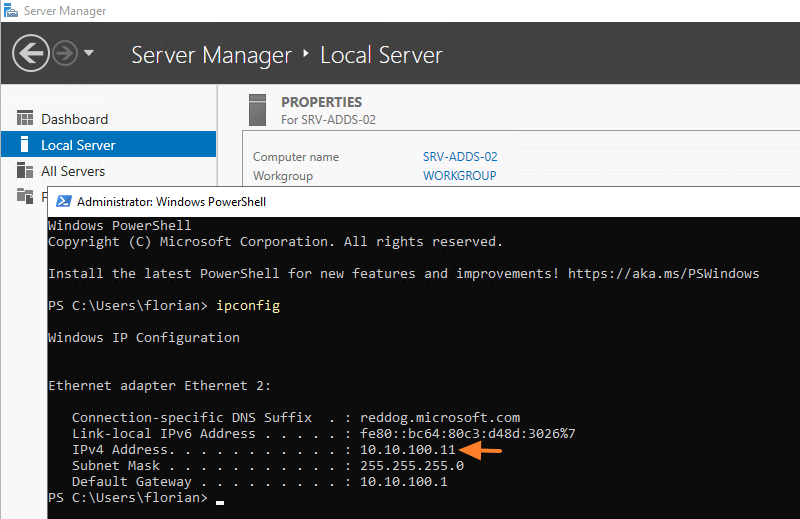Open the navigation history dropdown arrow
The width and height of the screenshot is (800, 519).
click(89, 53)
